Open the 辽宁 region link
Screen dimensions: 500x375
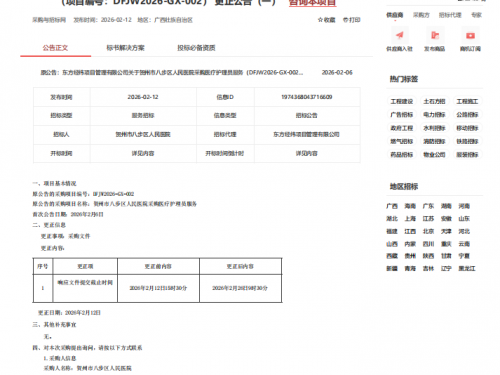(x=446, y=269)
